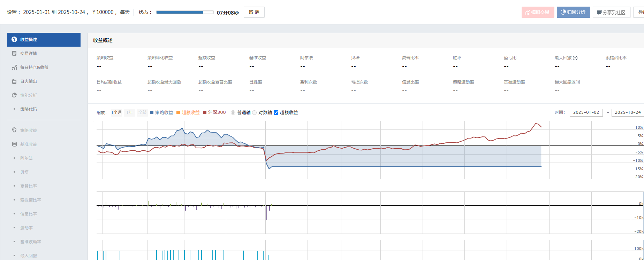The image size is (644, 260).
Task: Click the 性能分析 pie icon
Action: click(x=14, y=95)
